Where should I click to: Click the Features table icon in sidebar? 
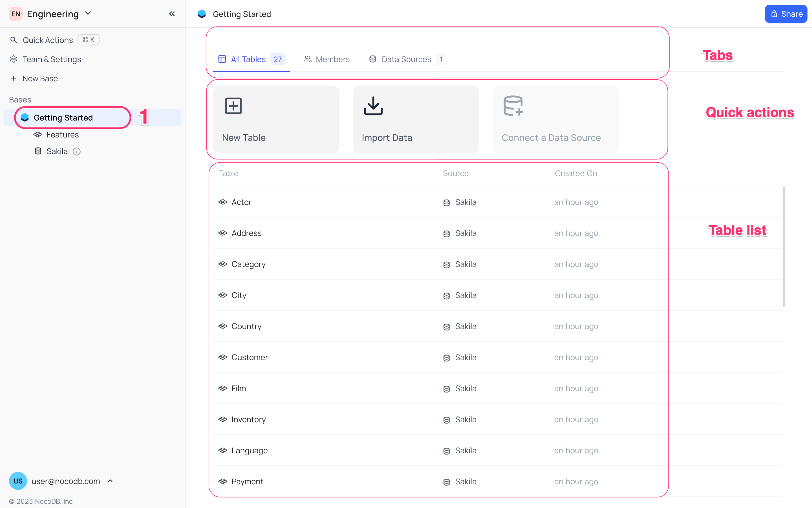(x=37, y=135)
